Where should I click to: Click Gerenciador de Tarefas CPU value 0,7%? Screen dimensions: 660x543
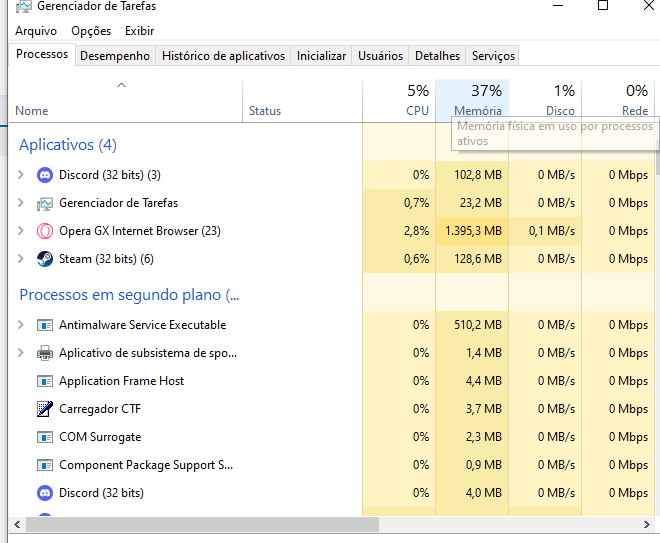click(416, 203)
